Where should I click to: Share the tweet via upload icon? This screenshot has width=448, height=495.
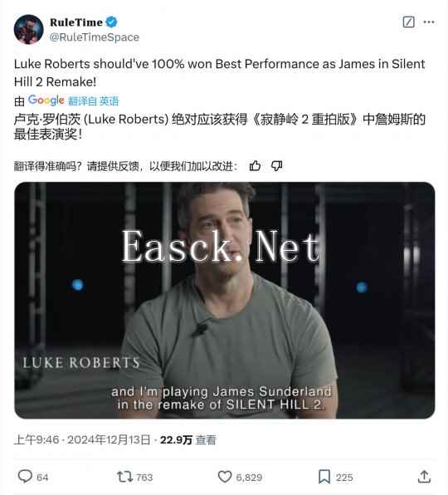424,477
